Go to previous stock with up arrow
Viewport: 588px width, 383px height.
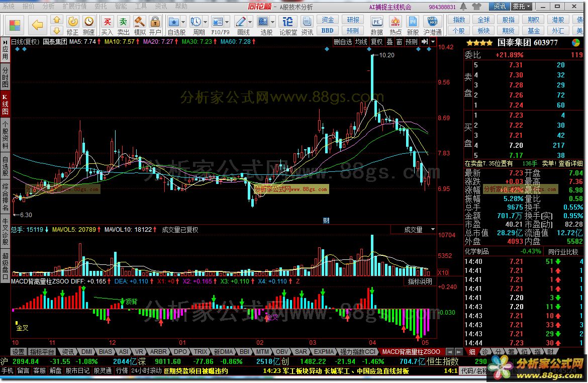(x=57, y=20)
